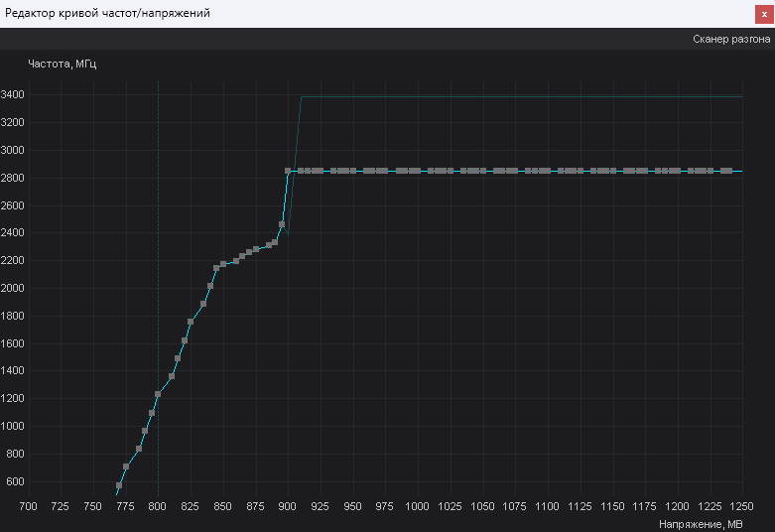The image size is (775, 532).
Task: Select the curve point at 850 mV
Action: (x=223, y=264)
